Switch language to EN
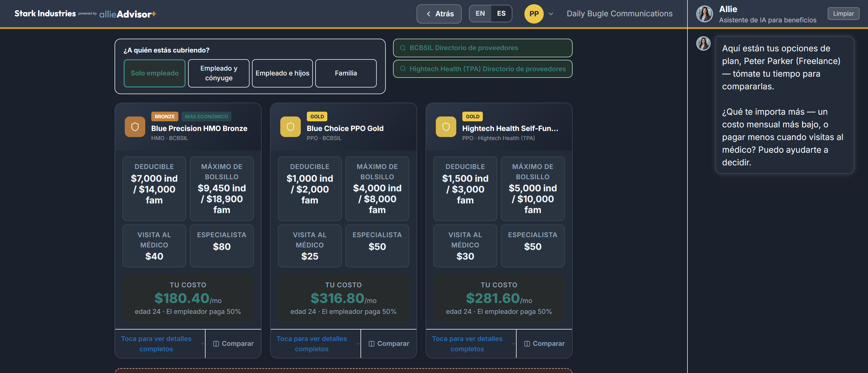This screenshot has height=373, width=868. [x=480, y=14]
